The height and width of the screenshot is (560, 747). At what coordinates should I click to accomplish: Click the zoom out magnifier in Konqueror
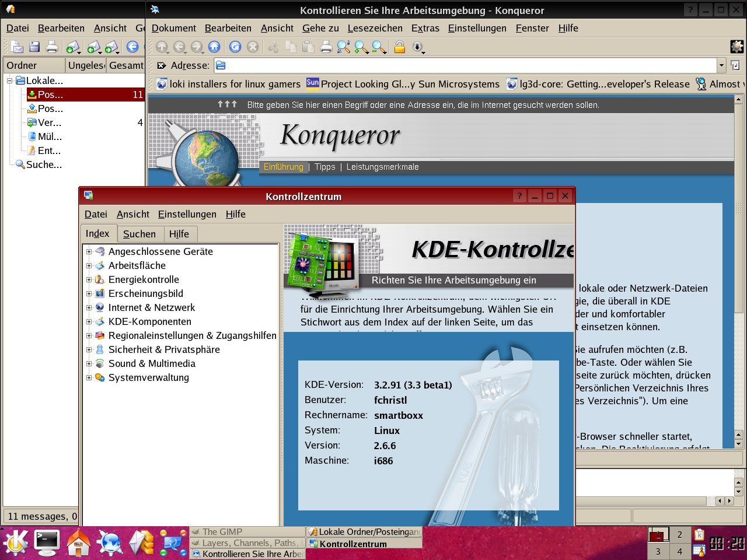379,47
